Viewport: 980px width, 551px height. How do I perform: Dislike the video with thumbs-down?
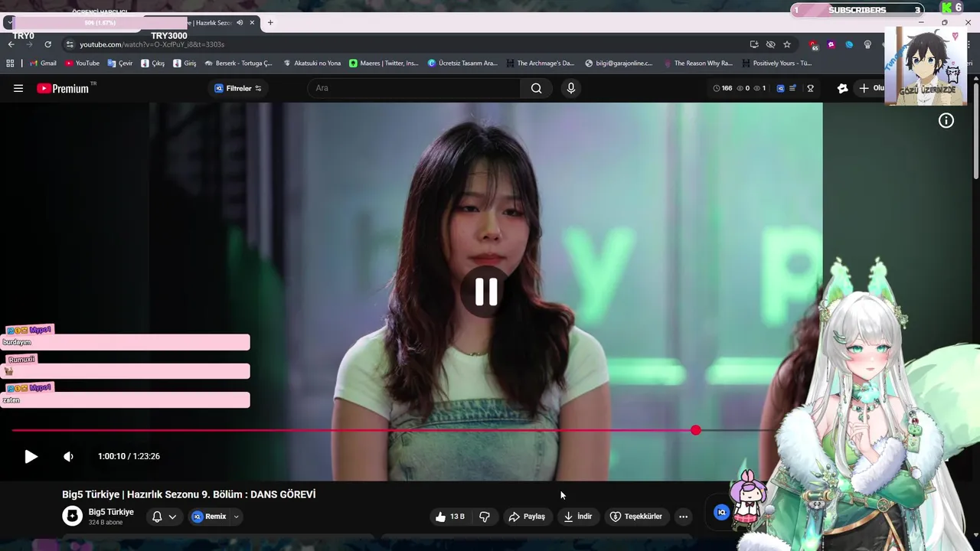[x=485, y=517]
